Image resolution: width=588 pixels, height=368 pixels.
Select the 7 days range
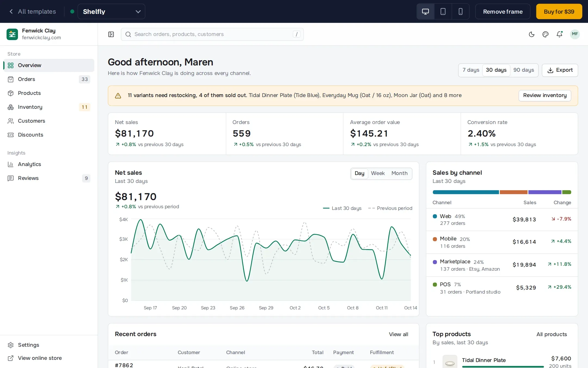[x=471, y=70]
